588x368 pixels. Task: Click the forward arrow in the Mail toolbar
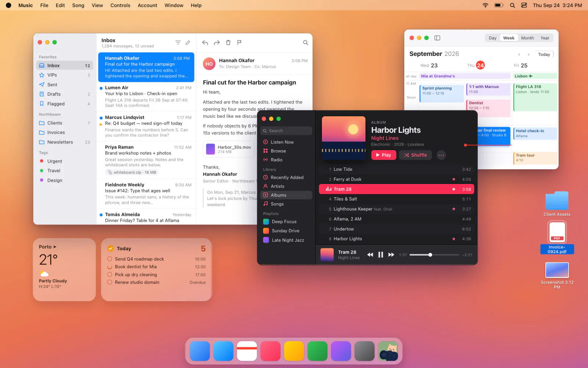[x=217, y=43]
